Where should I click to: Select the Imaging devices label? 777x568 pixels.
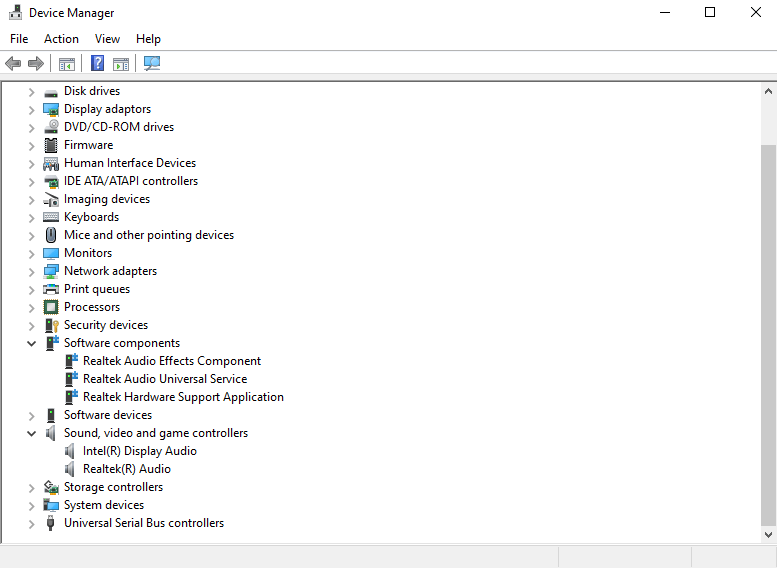(x=107, y=199)
